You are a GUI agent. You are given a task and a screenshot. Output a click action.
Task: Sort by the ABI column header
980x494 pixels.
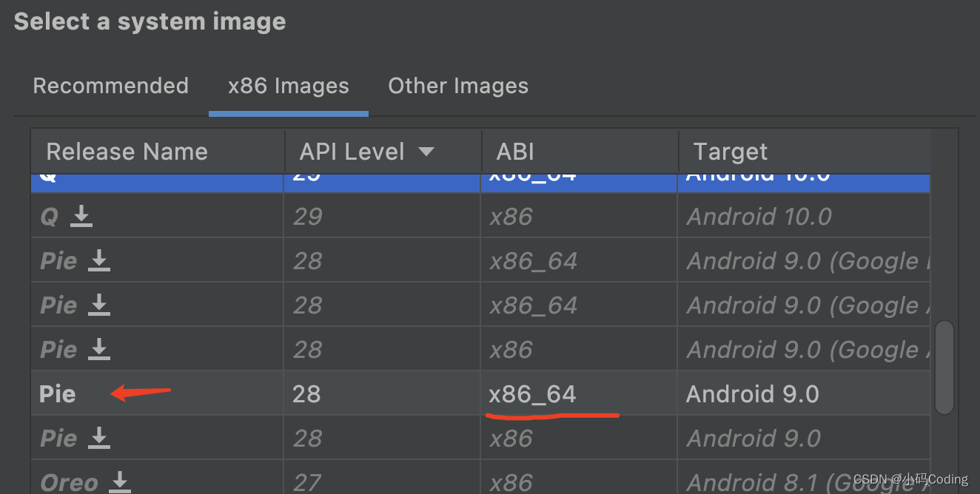click(x=514, y=151)
